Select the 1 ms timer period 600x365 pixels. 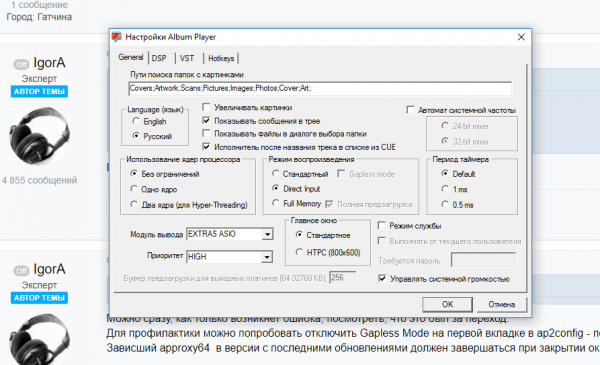(445, 189)
